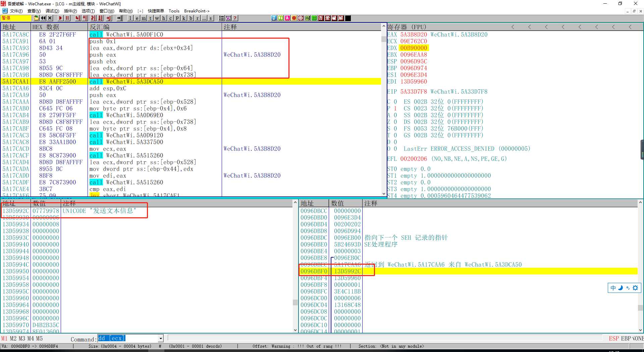The image size is (644, 352).
Task: Open the Tools menu
Action: (x=174, y=11)
